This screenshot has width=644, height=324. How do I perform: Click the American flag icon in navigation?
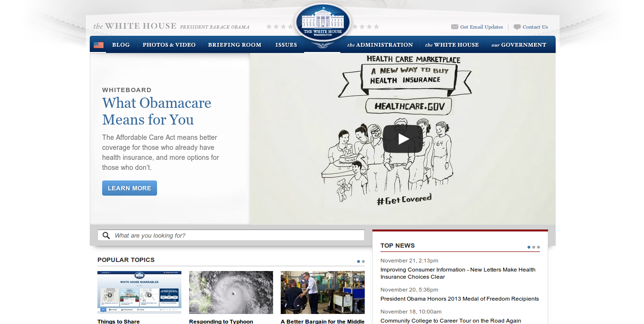pyautogui.click(x=98, y=45)
